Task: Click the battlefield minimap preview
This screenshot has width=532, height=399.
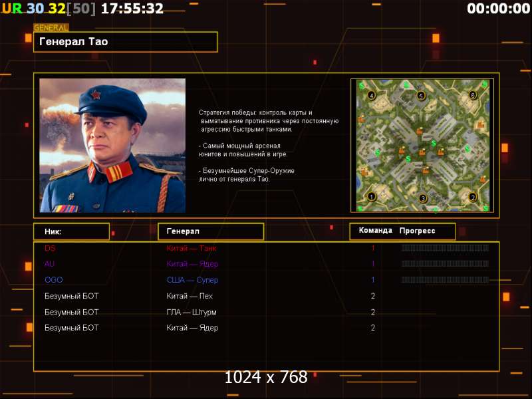Action: pos(422,146)
